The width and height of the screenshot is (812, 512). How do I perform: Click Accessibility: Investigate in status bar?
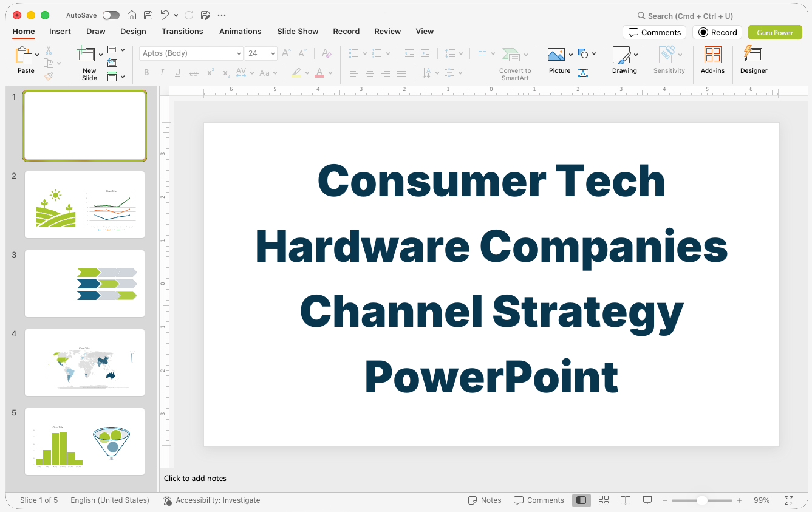(211, 500)
